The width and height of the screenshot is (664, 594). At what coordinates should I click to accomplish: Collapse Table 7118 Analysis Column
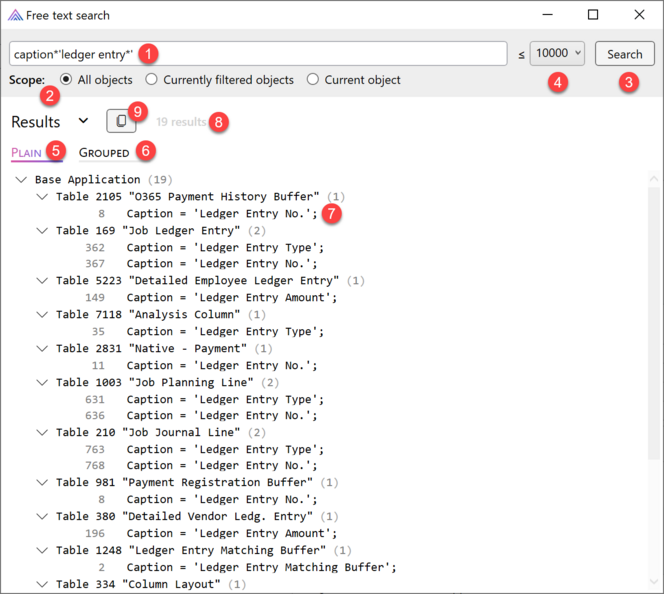pos(42,315)
